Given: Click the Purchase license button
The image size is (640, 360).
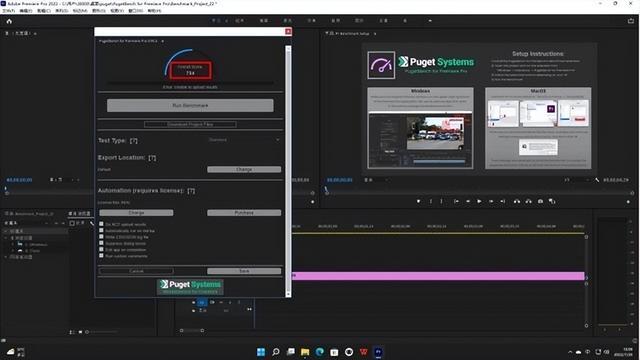Looking at the screenshot, I should [244, 213].
